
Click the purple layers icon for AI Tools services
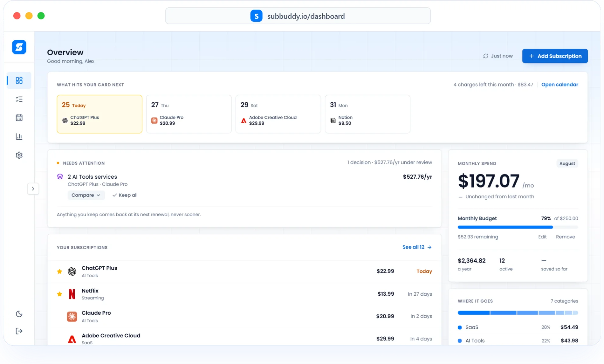tap(60, 177)
